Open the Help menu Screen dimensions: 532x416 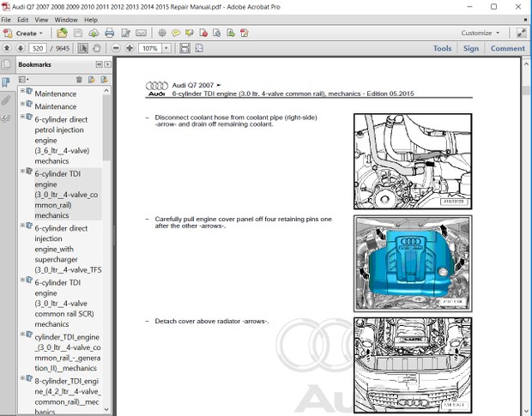[x=91, y=20]
